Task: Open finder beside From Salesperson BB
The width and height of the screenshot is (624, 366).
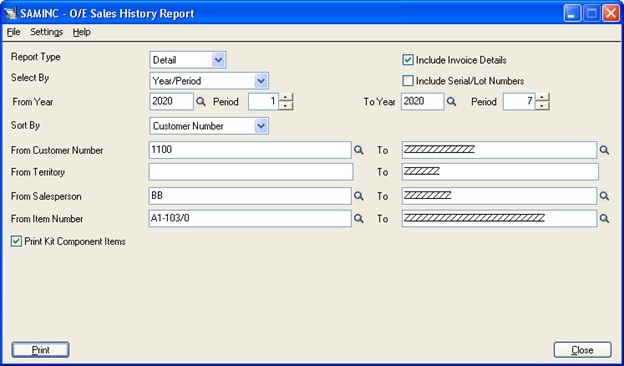Action: click(359, 196)
